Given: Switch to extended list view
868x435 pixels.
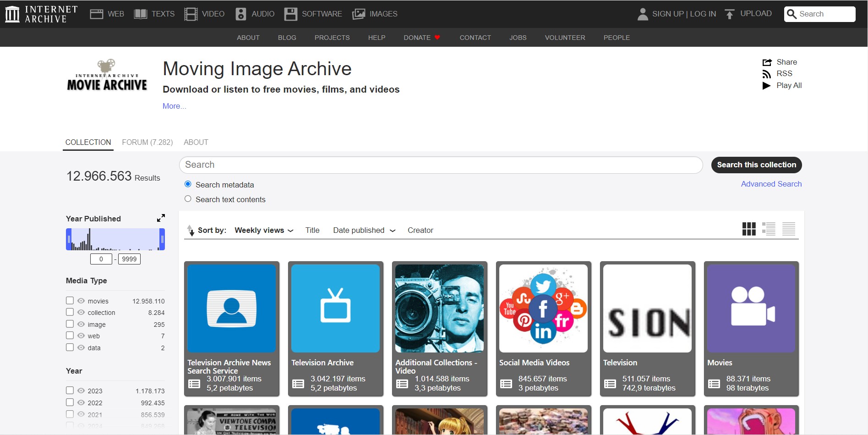Looking at the screenshot, I should [x=769, y=229].
